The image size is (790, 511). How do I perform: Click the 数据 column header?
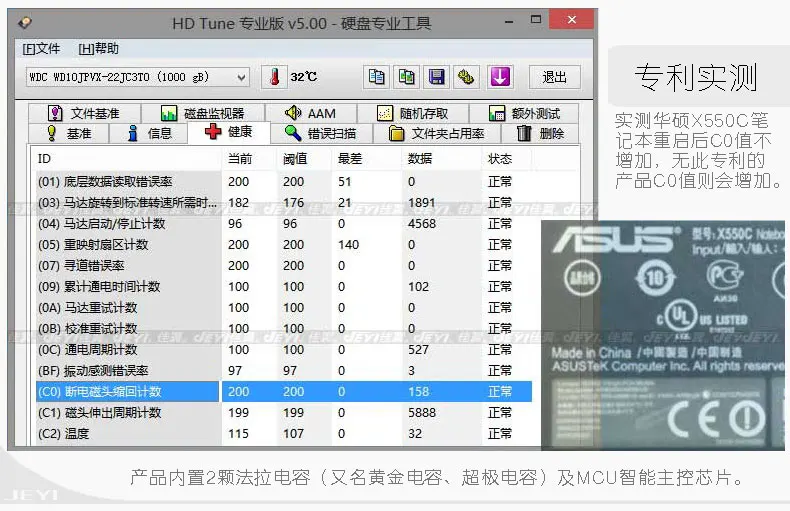442,159
